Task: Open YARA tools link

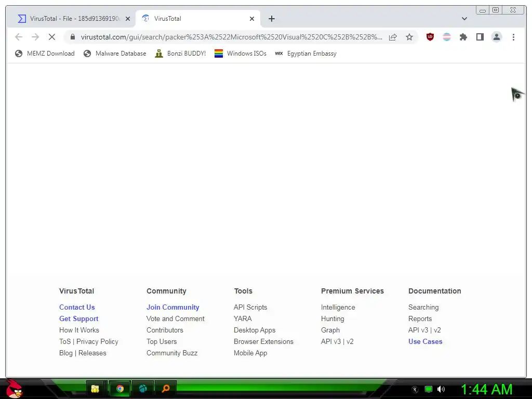Action: (243, 318)
